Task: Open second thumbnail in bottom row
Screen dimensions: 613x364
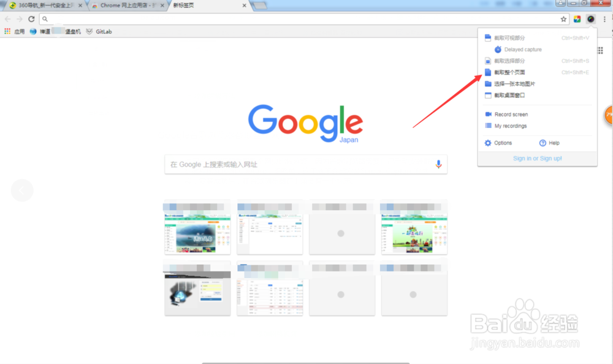Action: (x=270, y=289)
